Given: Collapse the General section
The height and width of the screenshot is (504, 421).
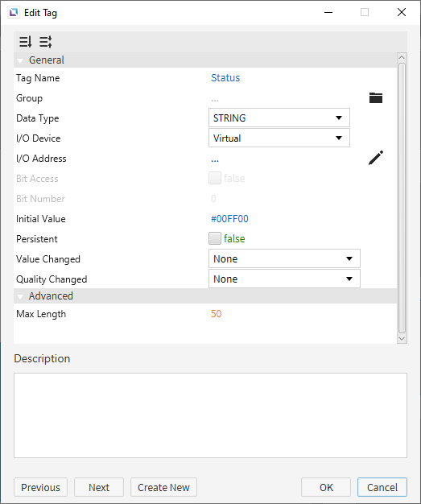Looking at the screenshot, I should point(20,60).
